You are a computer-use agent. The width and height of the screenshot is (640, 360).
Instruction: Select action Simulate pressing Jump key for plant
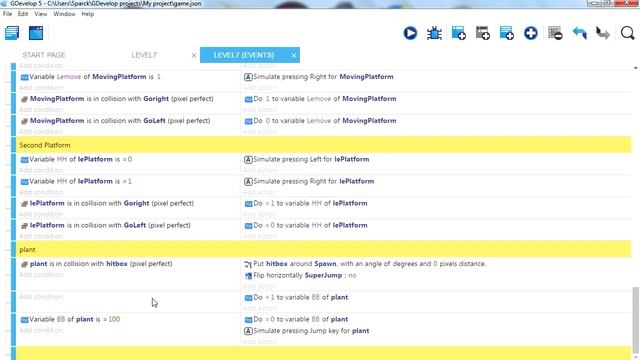click(x=307, y=331)
